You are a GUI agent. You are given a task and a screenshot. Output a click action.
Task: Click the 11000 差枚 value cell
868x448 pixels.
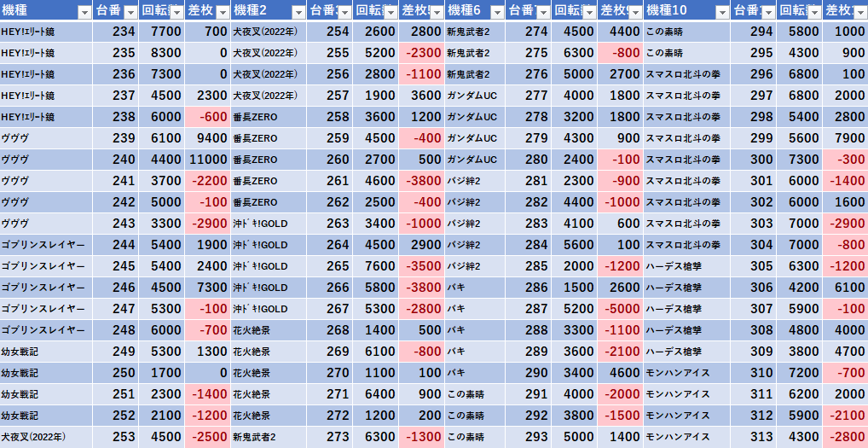click(x=207, y=160)
